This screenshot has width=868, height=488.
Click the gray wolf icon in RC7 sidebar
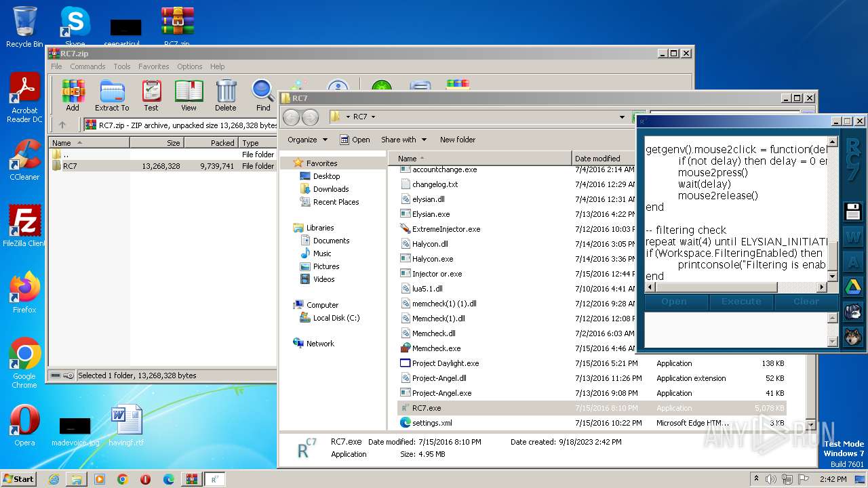[852, 312]
